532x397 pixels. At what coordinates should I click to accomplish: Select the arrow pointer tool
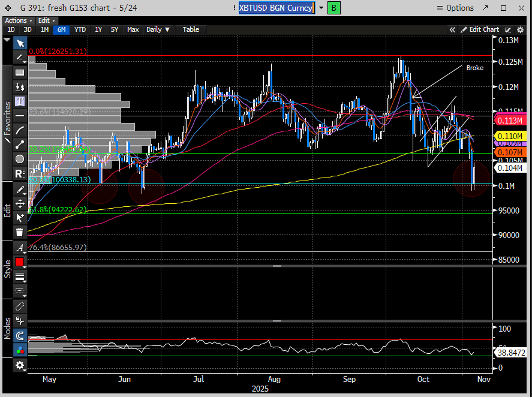(20, 43)
